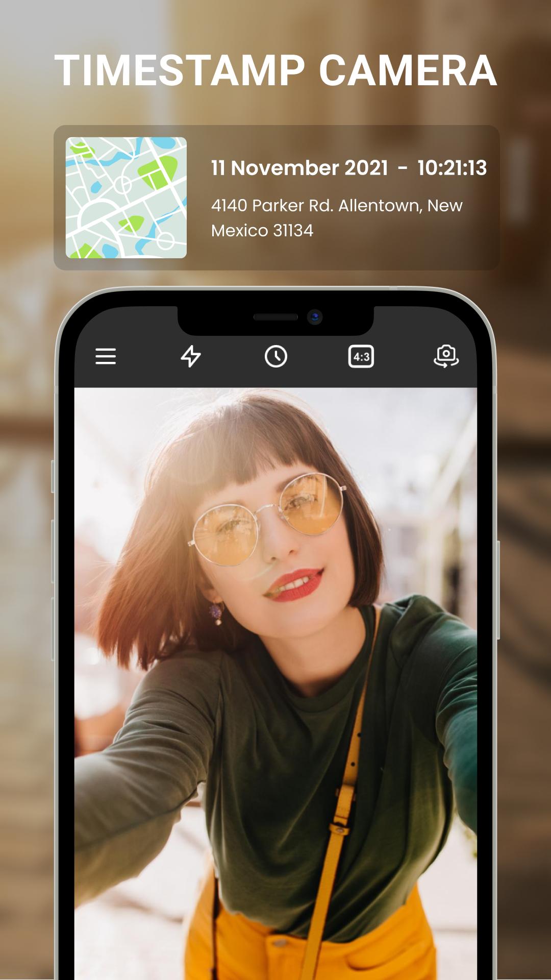The height and width of the screenshot is (980, 551).
Task: Open the hamburger menu icon
Action: 106,356
